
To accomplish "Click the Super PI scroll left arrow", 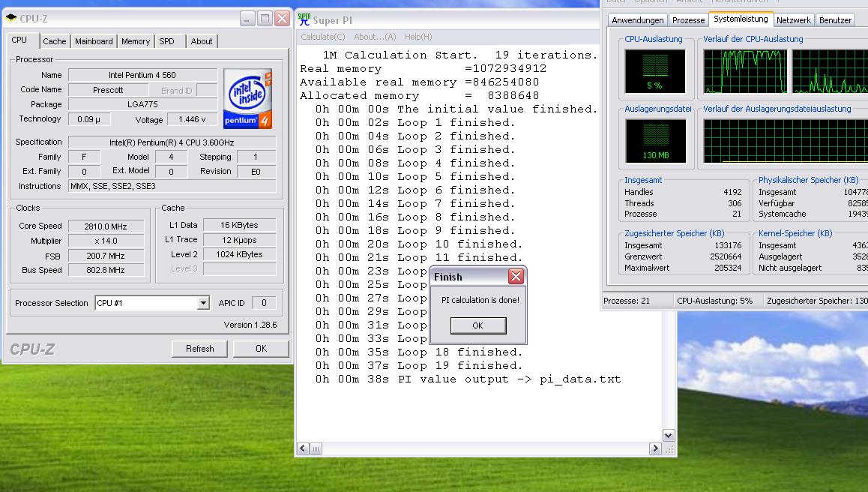I will [x=304, y=448].
